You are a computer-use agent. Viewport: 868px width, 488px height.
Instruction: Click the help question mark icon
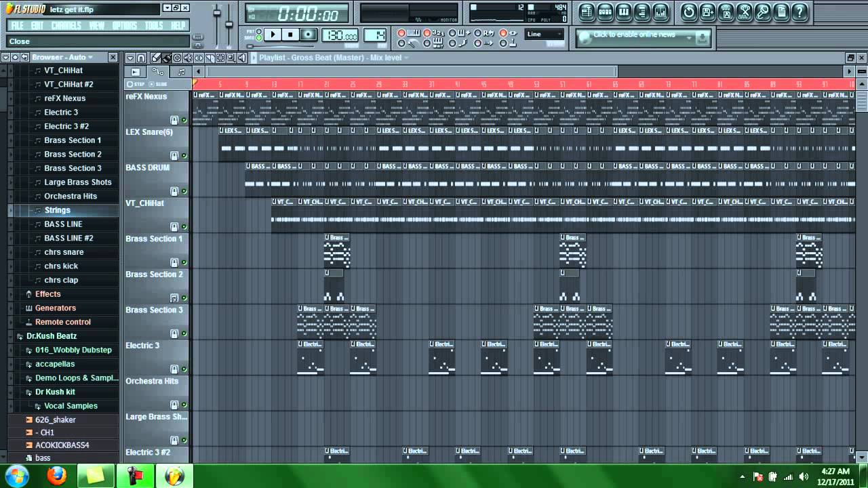(x=800, y=12)
